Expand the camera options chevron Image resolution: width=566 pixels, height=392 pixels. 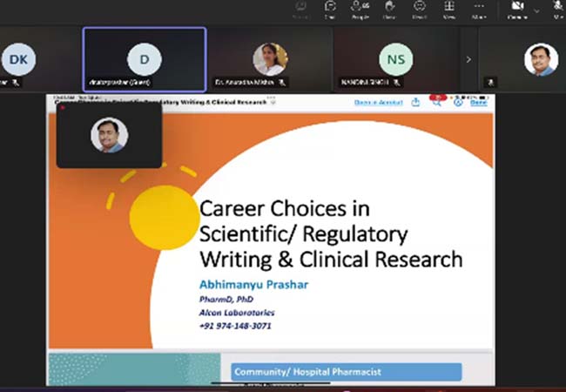(x=537, y=11)
